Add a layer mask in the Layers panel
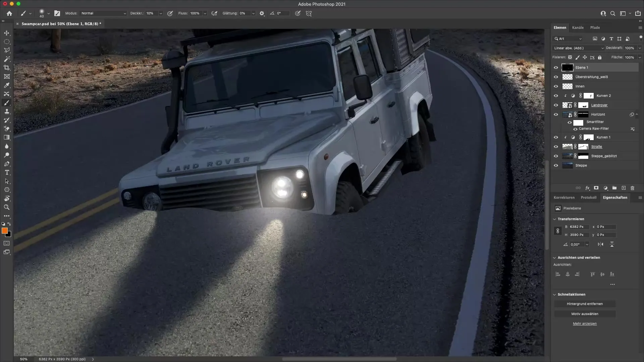Screen dimensions: 644x362 [596, 188]
